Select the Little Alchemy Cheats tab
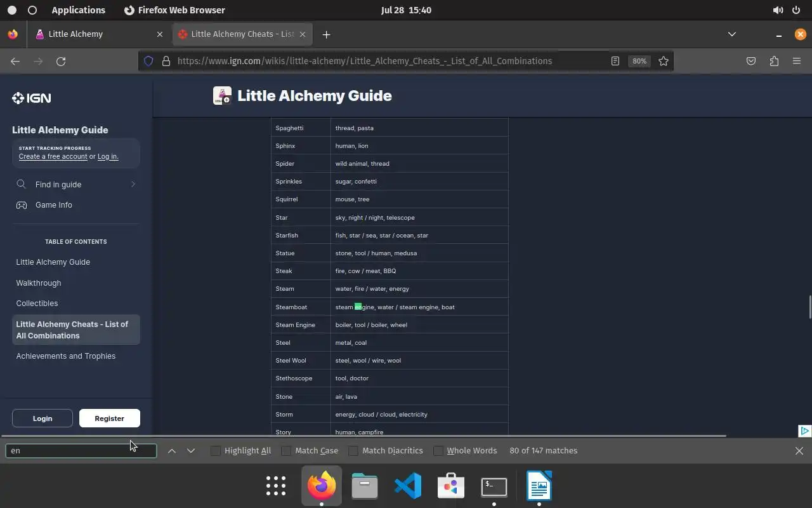812x508 pixels. coord(242,34)
